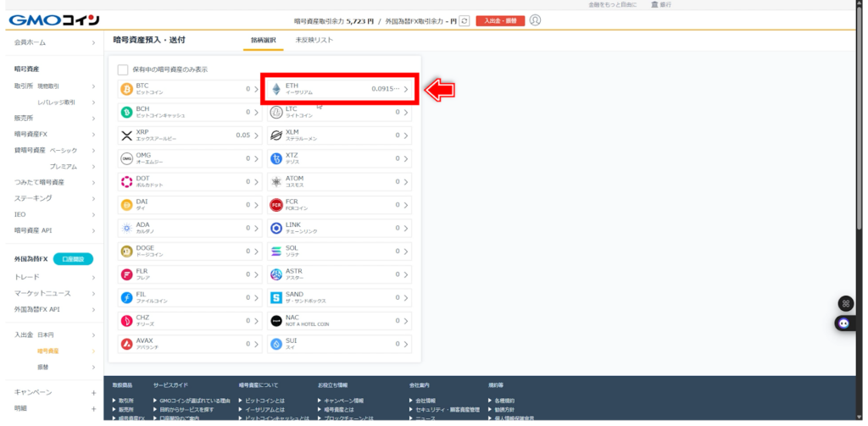
Task: Click the Ethereum ETH diamond icon
Action: [276, 89]
